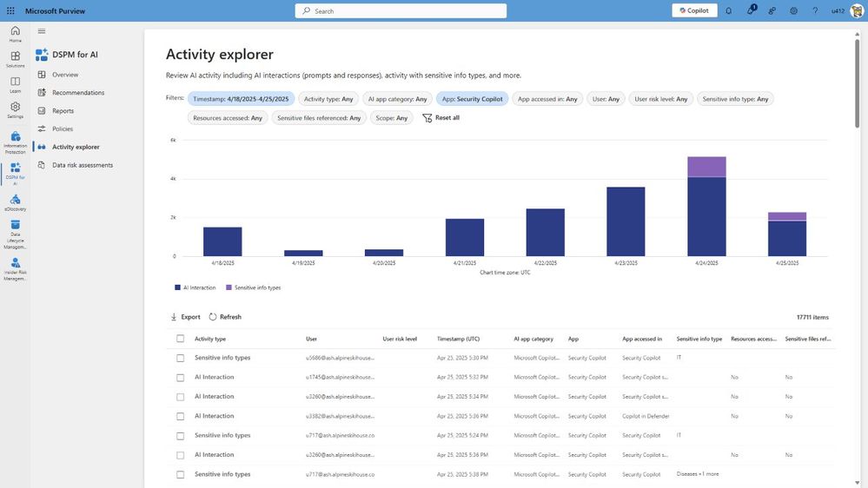
Task: Open the connections icon in top bar
Action: pos(772,10)
